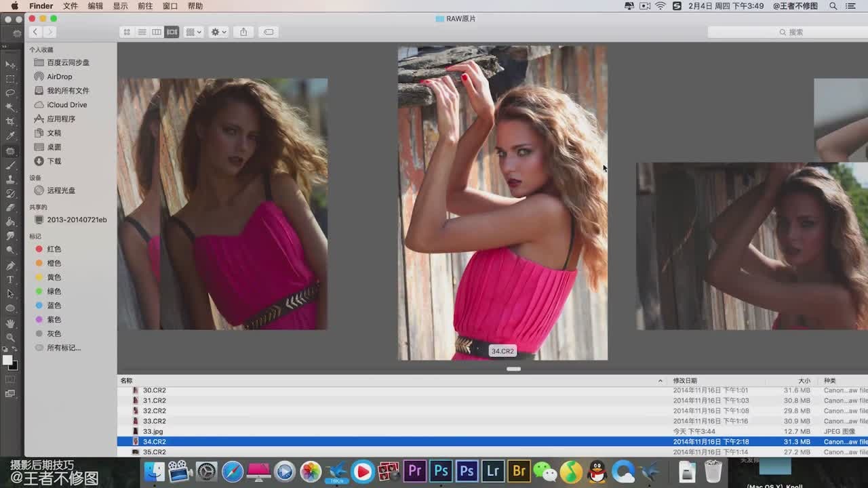Select the Type tool in Photoshop toolbar

(10, 279)
